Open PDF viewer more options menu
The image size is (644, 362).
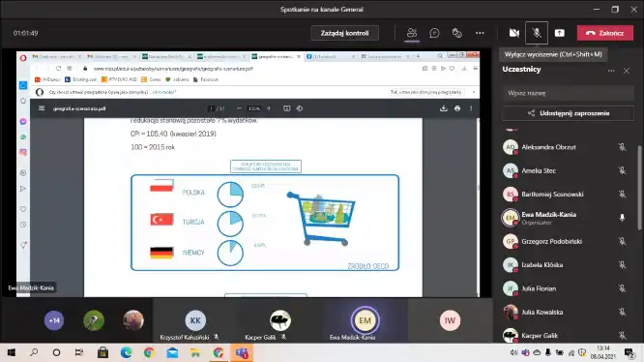tap(471, 108)
